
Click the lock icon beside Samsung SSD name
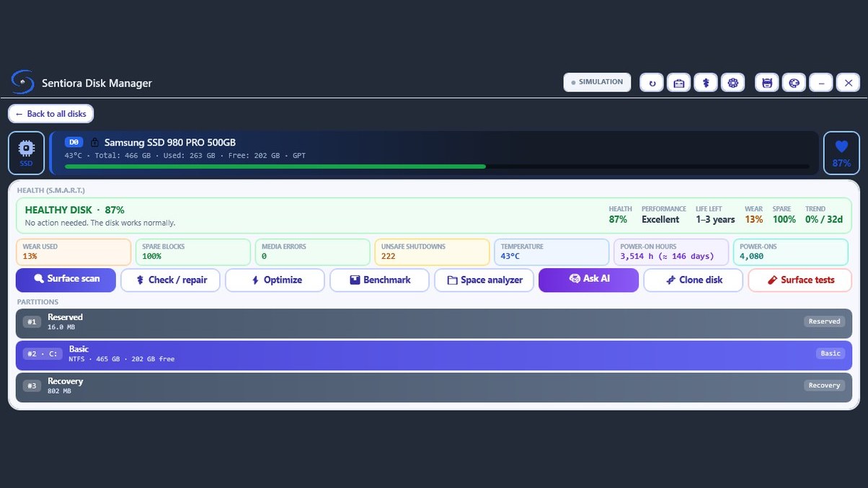(94, 143)
